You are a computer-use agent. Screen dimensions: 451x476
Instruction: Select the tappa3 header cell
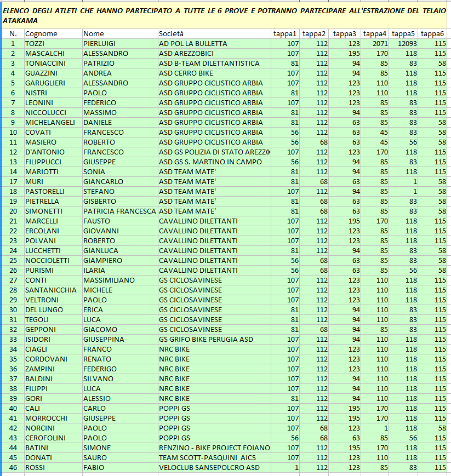coord(345,34)
